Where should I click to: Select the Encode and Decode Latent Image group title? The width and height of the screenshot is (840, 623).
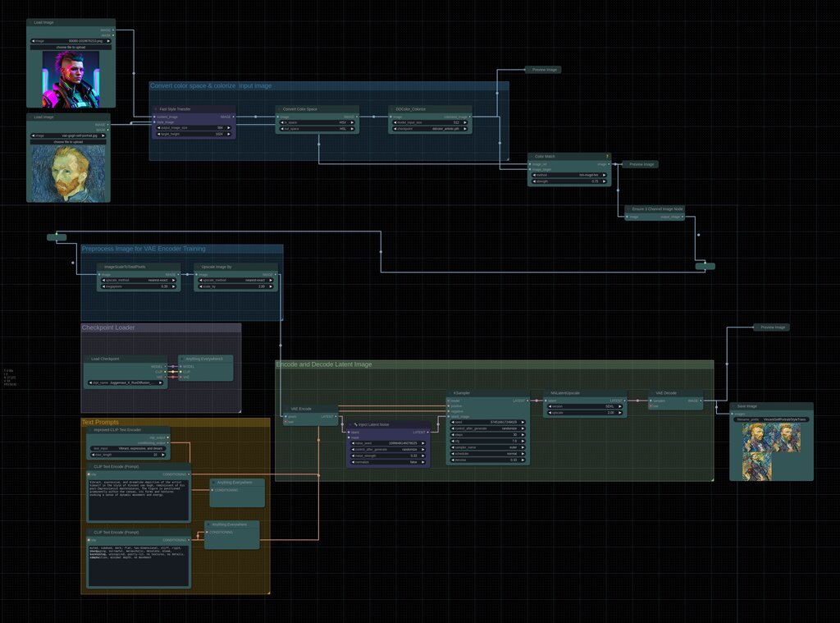324,364
